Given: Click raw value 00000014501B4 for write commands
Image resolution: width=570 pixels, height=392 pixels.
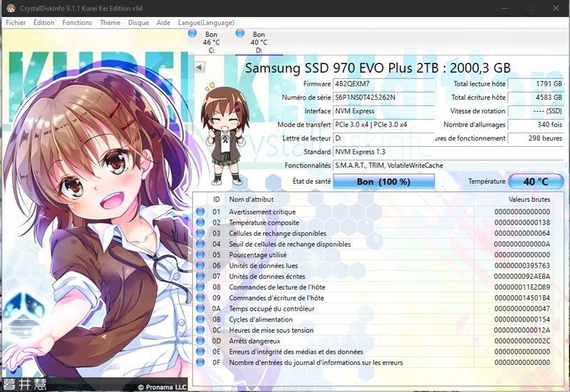Looking at the screenshot, I should 522,298.
